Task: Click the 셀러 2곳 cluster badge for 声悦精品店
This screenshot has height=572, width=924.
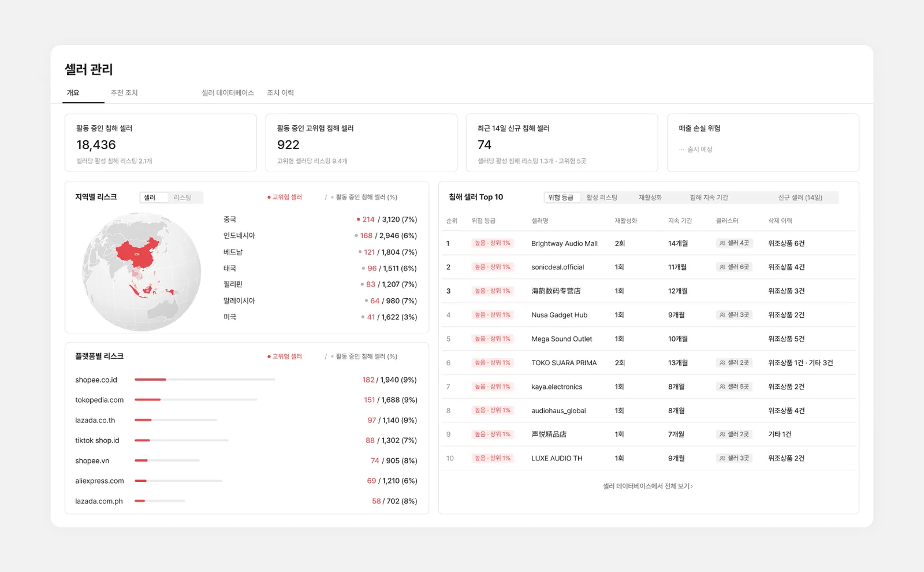Action: (734, 434)
